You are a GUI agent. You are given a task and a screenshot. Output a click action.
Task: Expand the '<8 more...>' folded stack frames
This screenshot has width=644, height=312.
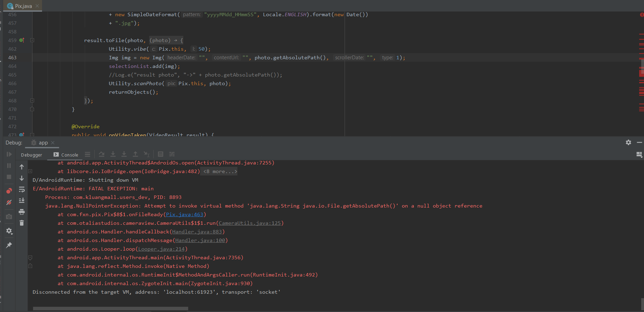(220, 172)
